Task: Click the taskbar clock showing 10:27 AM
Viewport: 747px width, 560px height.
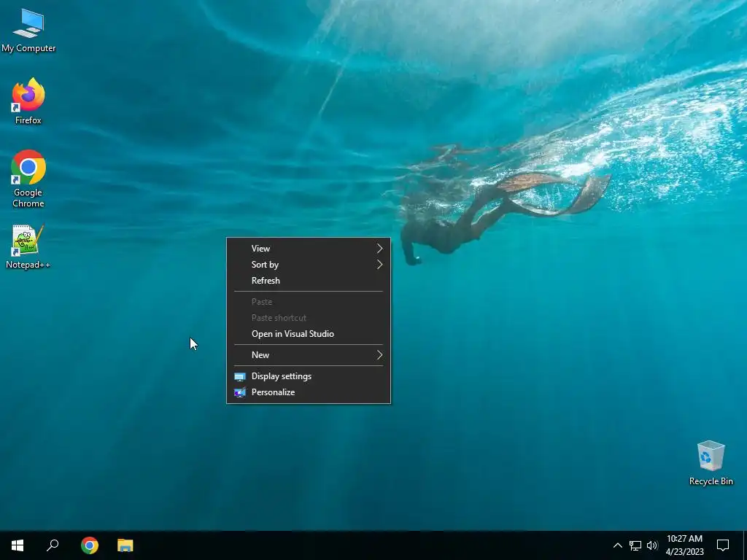Action: tap(684, 545)
